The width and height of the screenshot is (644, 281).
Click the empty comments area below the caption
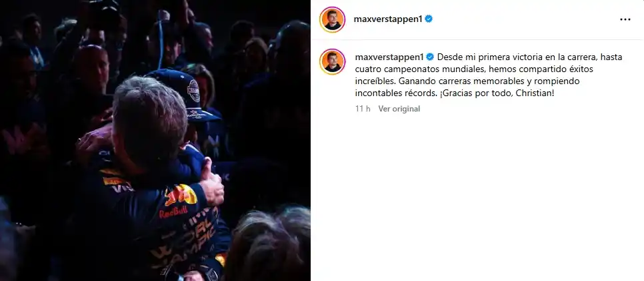(477, 198)
